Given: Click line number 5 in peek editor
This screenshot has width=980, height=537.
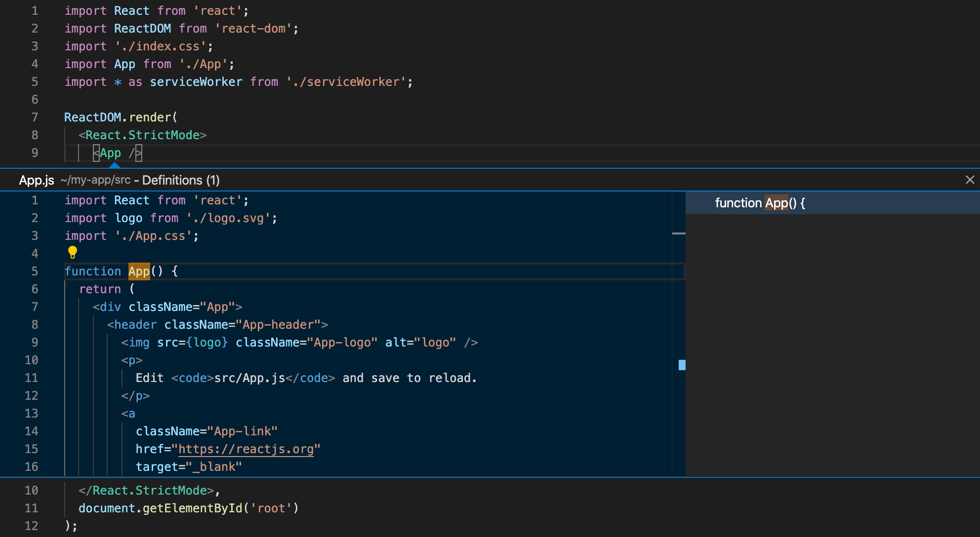Looking at the screenshot, I should coord(35,271).
